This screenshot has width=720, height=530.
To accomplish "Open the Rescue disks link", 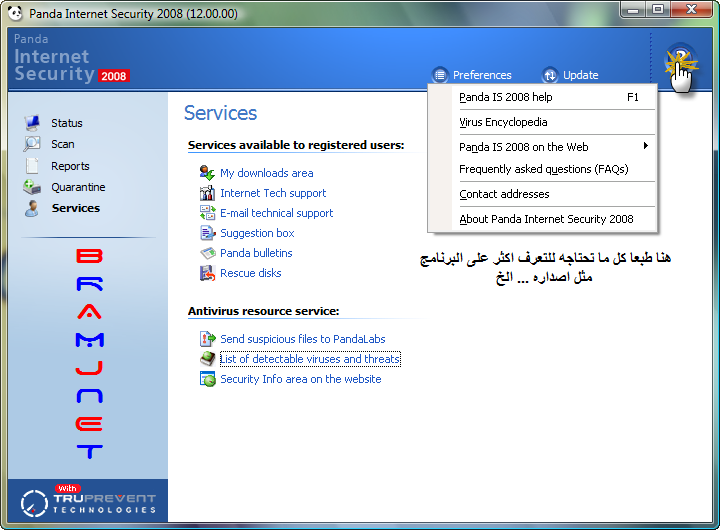I will click(251, 273).
